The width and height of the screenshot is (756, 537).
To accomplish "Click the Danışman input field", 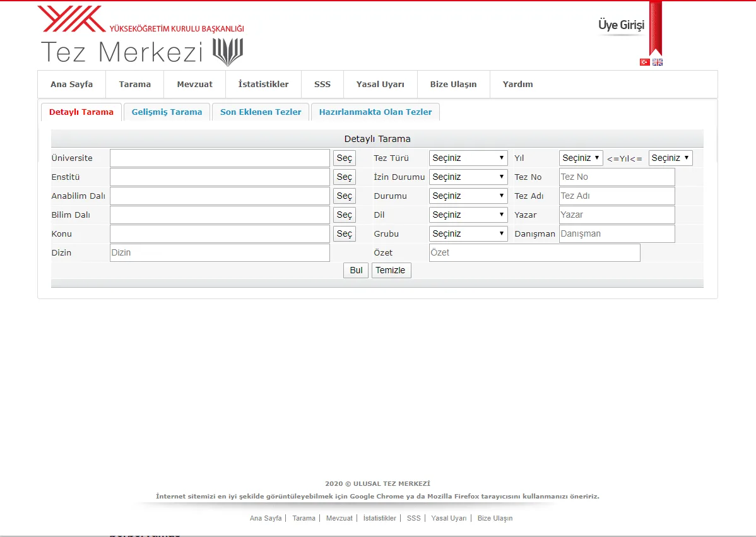I will point(617,233).
